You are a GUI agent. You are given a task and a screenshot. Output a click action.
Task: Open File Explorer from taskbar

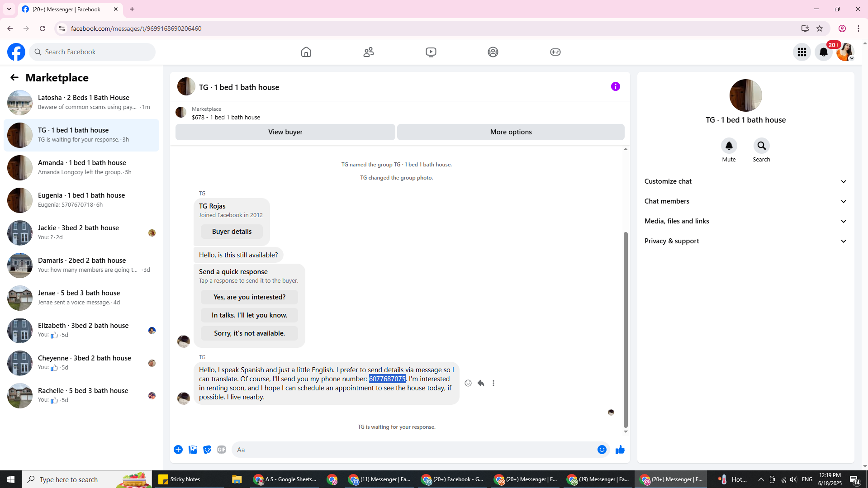pyautogui.click(x=237, y=479)
